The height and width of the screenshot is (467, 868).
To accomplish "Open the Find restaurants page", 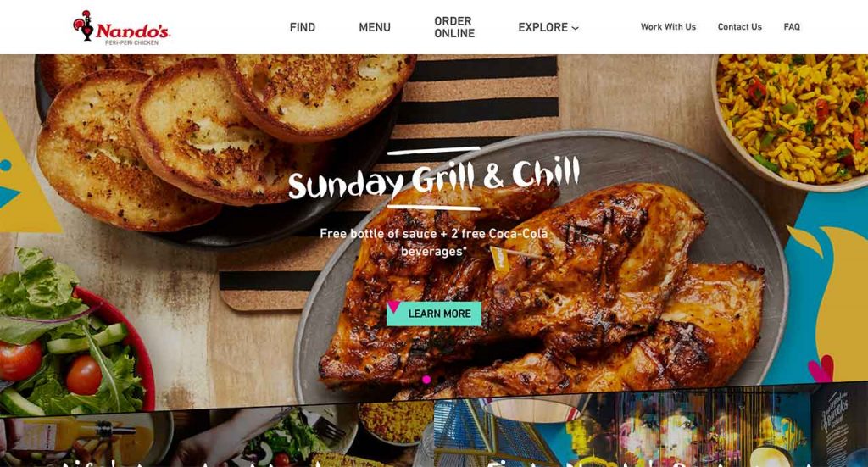I will click(x=303, y=27).
